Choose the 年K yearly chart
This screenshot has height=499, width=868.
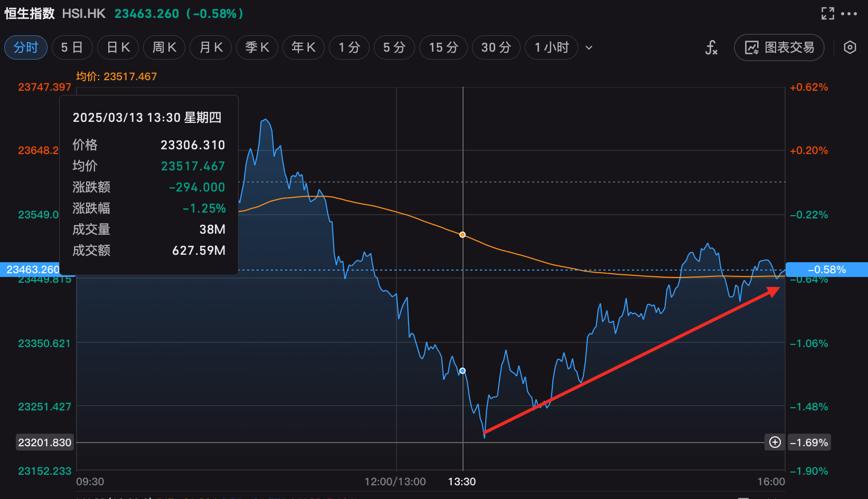pos(304,48)
